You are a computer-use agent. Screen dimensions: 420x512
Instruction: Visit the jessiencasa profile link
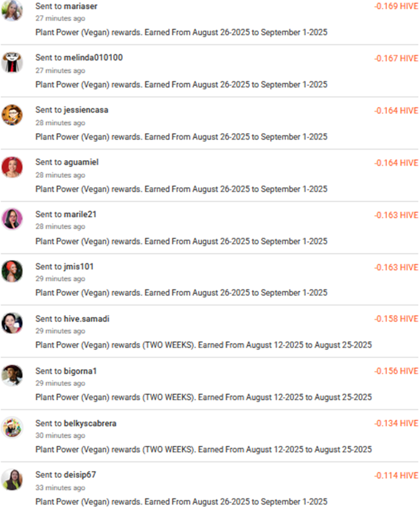coord(86,110)
